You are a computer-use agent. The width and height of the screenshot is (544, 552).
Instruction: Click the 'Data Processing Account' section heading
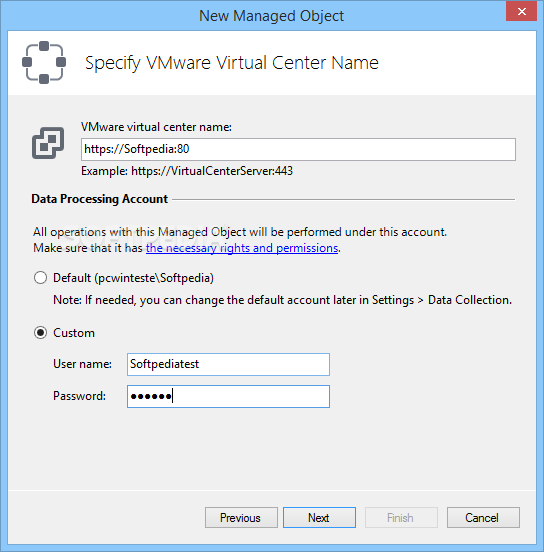(100, 199)
